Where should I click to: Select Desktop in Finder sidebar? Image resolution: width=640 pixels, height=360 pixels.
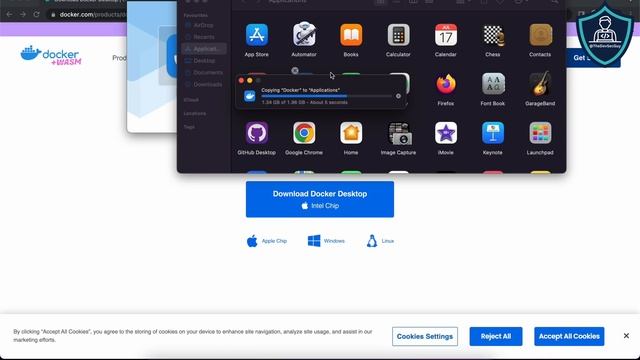tap(204, 61)
